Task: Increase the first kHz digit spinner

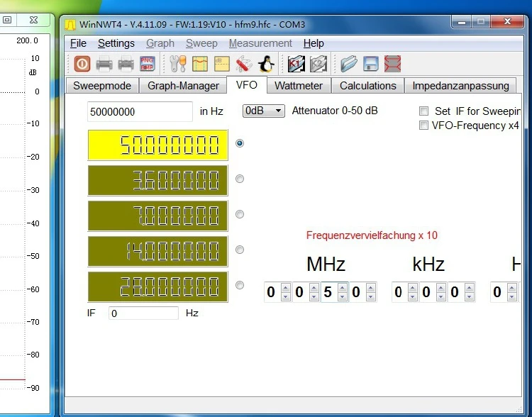Action: click(x=413, y=288)
